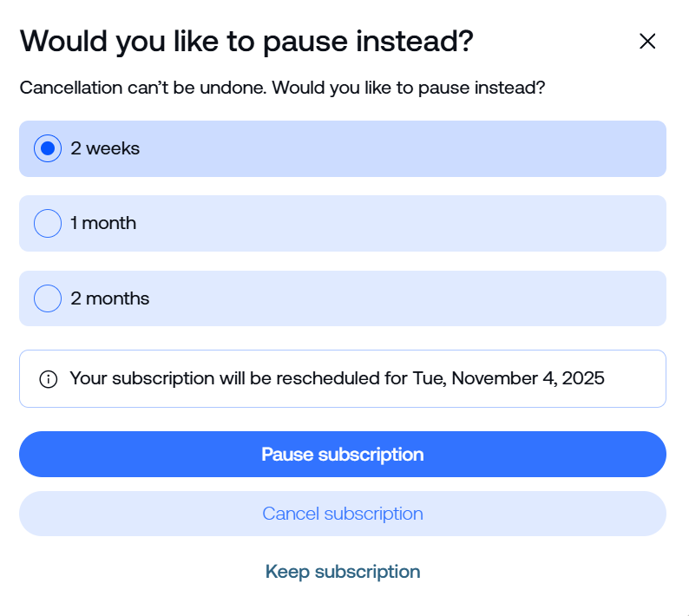Follow the Keep subscription link
689x616 pixels.
tap(343, 572)
